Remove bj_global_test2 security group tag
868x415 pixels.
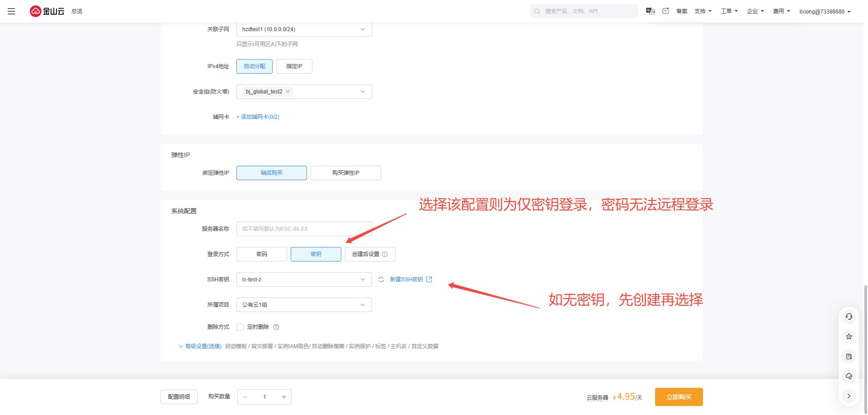pyautogui.click(x=288, y=92)
